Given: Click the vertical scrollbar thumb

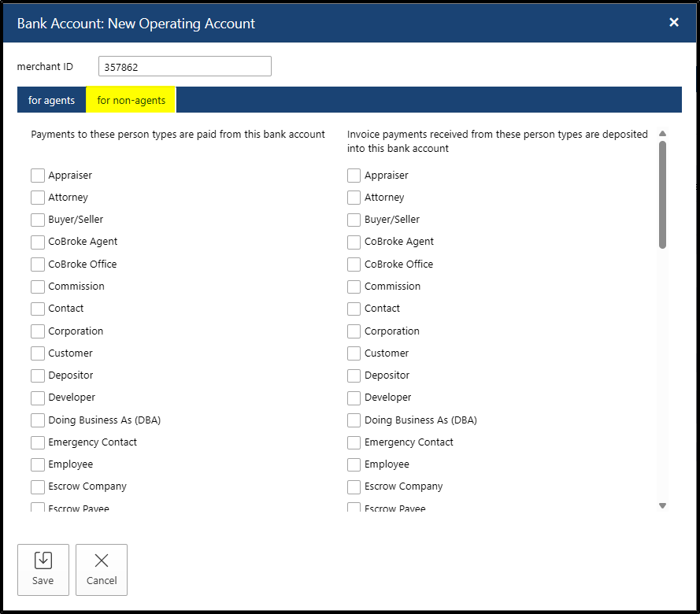Looking at the screenshot, I should (x=662, y=194).
